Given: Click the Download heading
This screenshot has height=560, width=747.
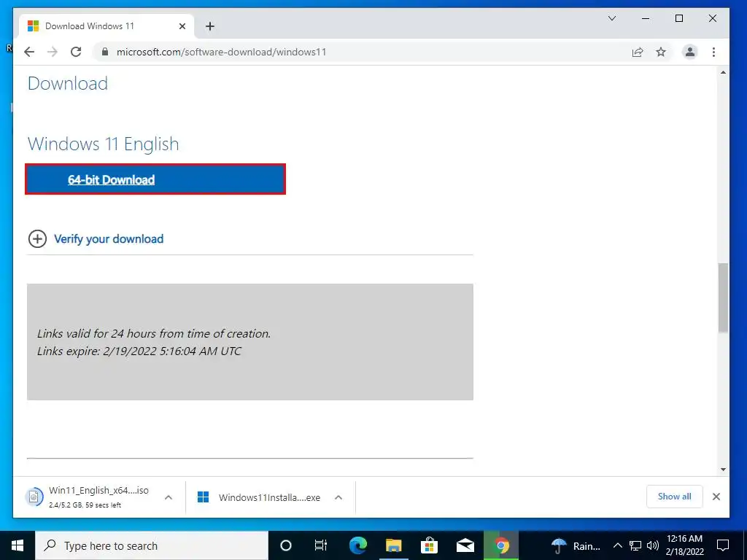Looking at the screenshot, I should coord(68,83).
